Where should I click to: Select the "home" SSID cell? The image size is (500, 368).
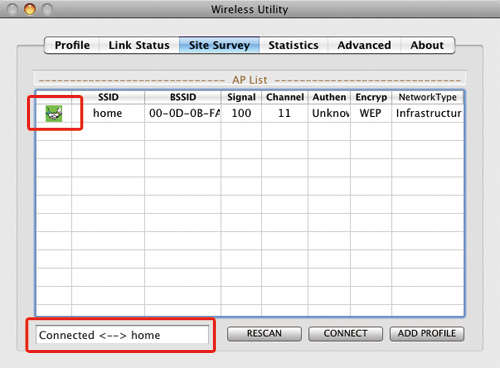pyautogui.click(x=108, y=113)
